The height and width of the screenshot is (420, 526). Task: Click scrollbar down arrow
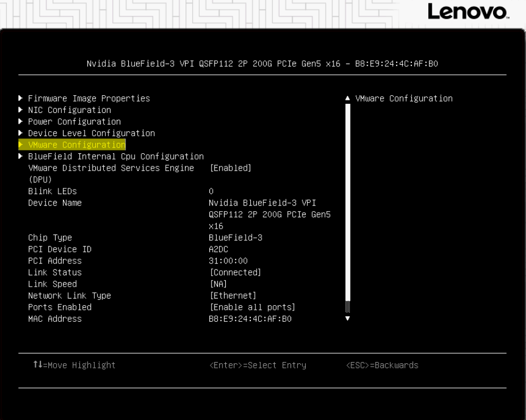click(x=347, y=318)
